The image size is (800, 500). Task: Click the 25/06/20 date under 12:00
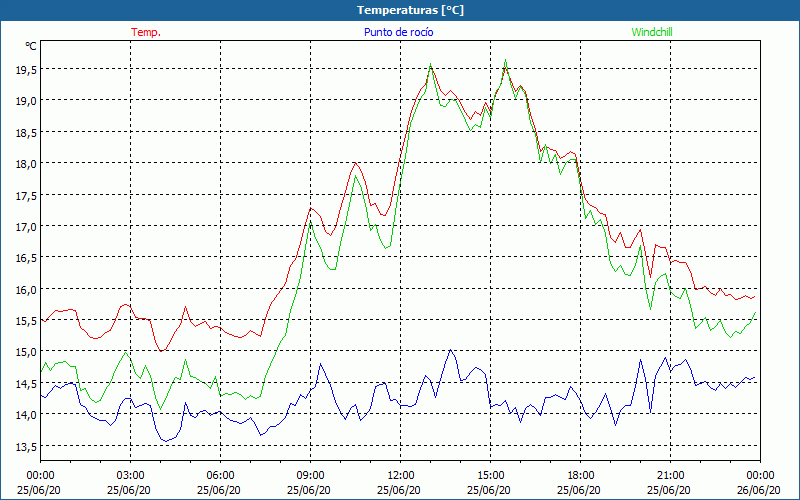pyautogui.click(x=399, y=490)
